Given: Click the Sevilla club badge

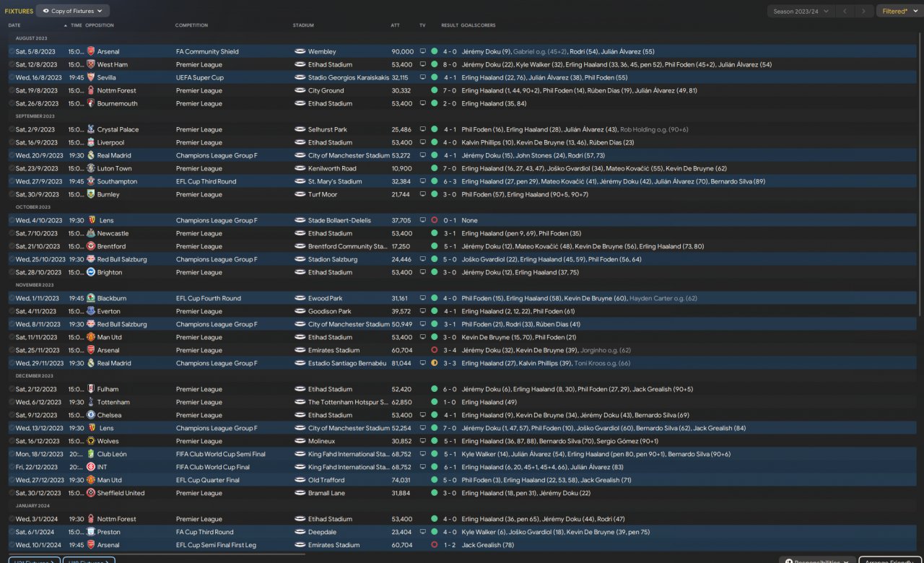Looking at the screenshot, I should [90, 77].
